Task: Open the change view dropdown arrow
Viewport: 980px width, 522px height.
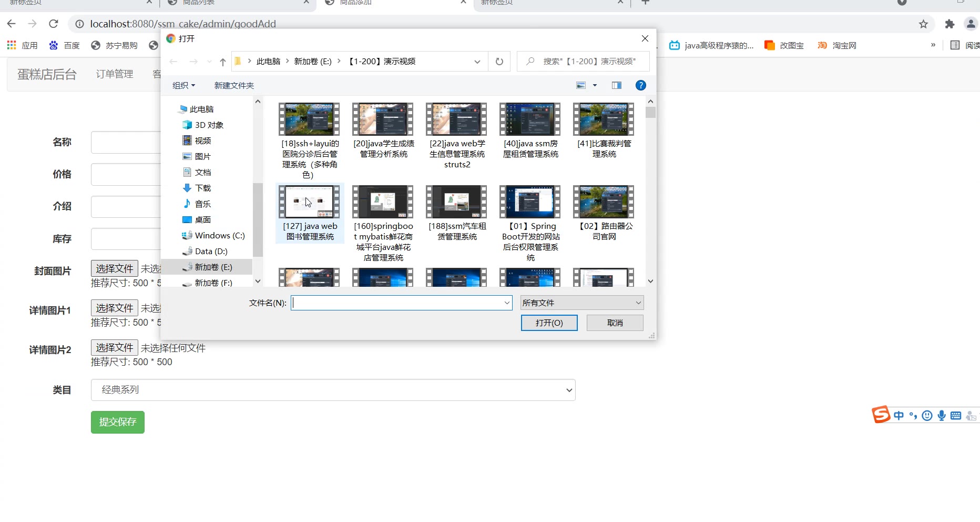Action: point(595,85)
